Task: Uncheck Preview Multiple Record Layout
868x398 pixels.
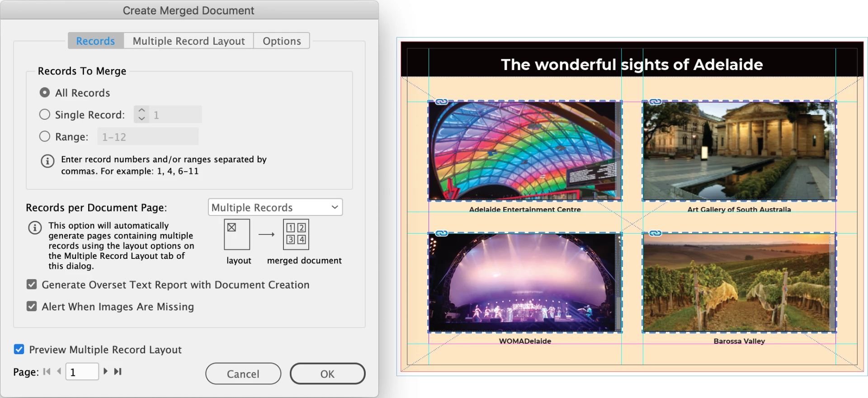Action: [19, 349]
